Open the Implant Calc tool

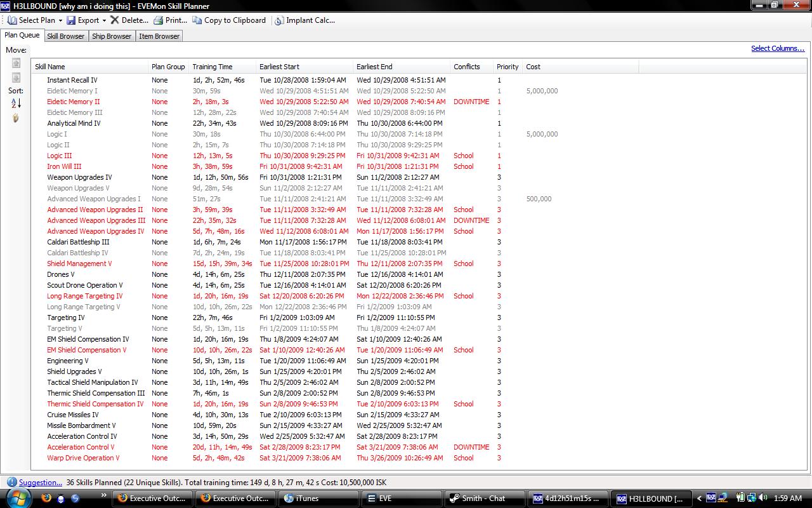[305, 20]
